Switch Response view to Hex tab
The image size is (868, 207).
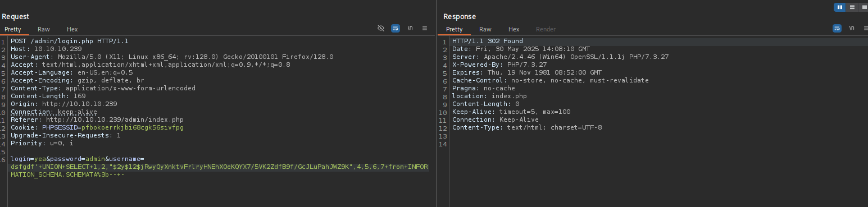tap(514, 29)
